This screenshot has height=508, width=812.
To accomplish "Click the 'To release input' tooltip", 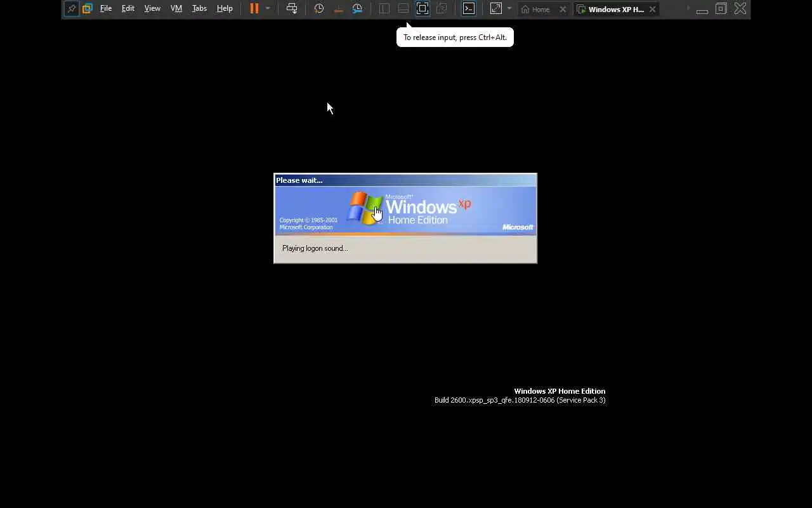I will (455, 37).
